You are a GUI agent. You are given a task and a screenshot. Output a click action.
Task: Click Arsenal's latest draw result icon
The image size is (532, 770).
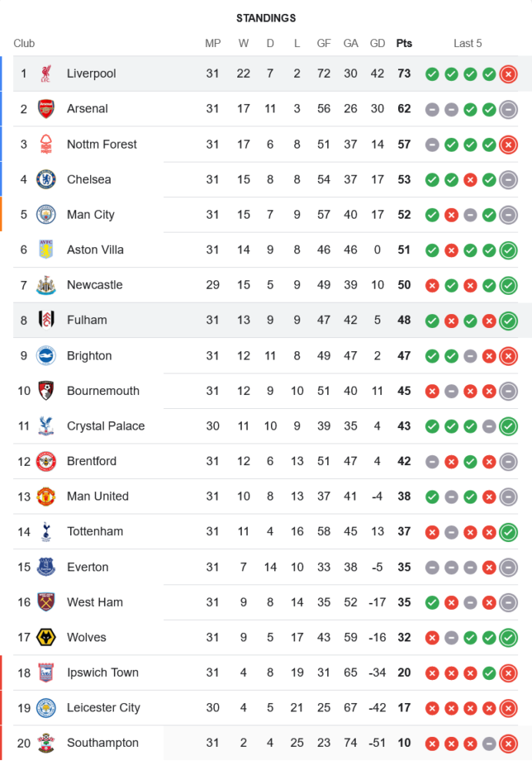click(x=508, y=109)
